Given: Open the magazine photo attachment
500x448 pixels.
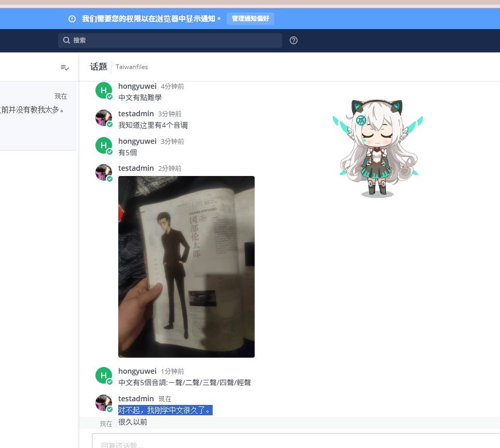Looking at the screenshot, I should 186,267.
